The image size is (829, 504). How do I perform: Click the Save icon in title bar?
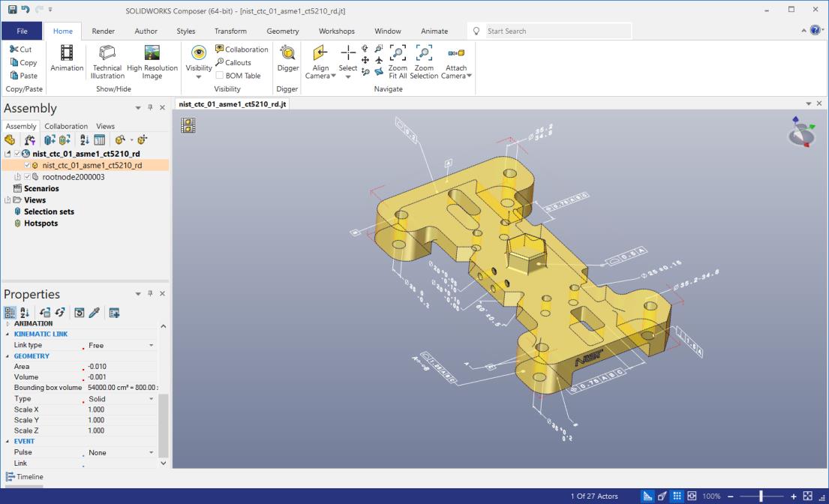tap(12, 10)
